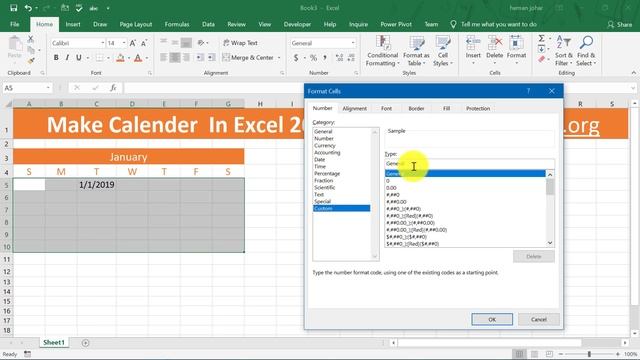Open Conditional Formatting menu
Screen dimensions: 640x360
pyautogui.click(x=382, y=51)
